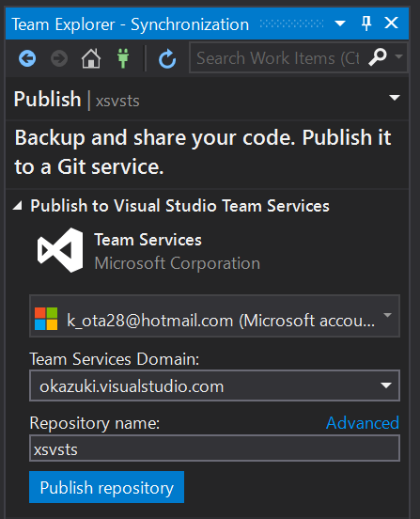Focus the Repository name field

pos(214,448)
